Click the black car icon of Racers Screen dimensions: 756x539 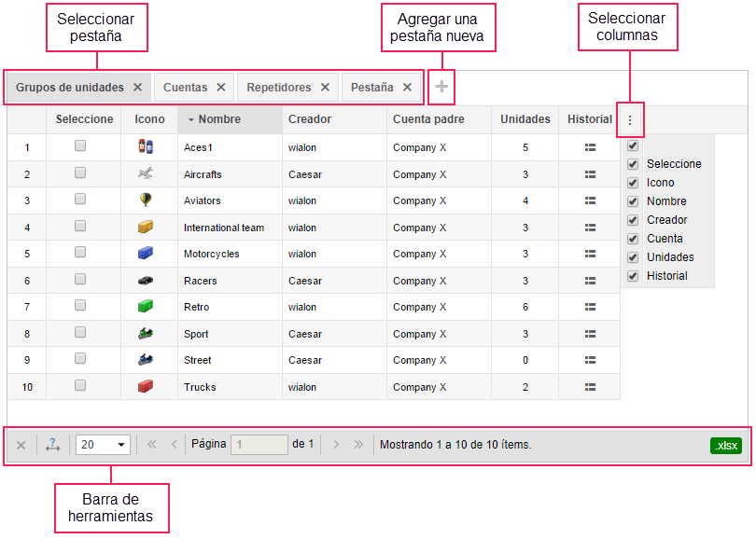[146, 280]
